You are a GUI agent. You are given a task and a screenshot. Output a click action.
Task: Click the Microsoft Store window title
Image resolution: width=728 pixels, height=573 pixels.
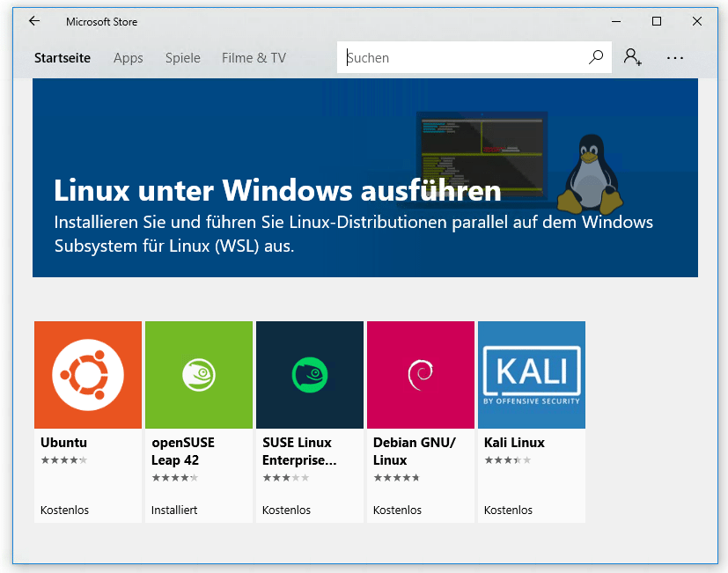click(102, 22)
